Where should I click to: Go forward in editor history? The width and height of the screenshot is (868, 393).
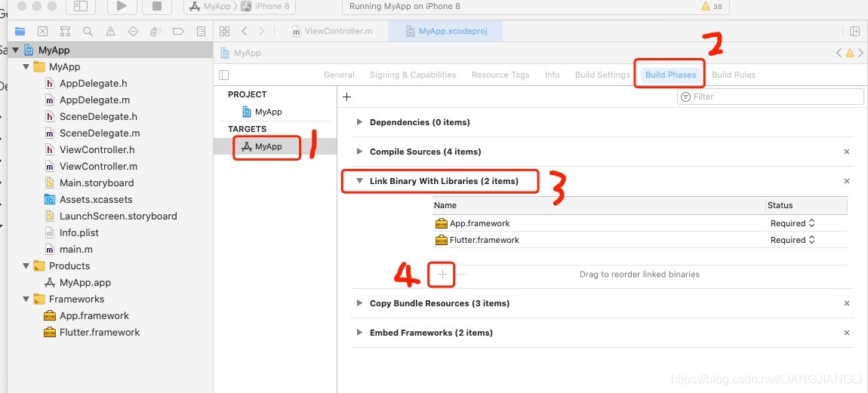coord(261,31)
